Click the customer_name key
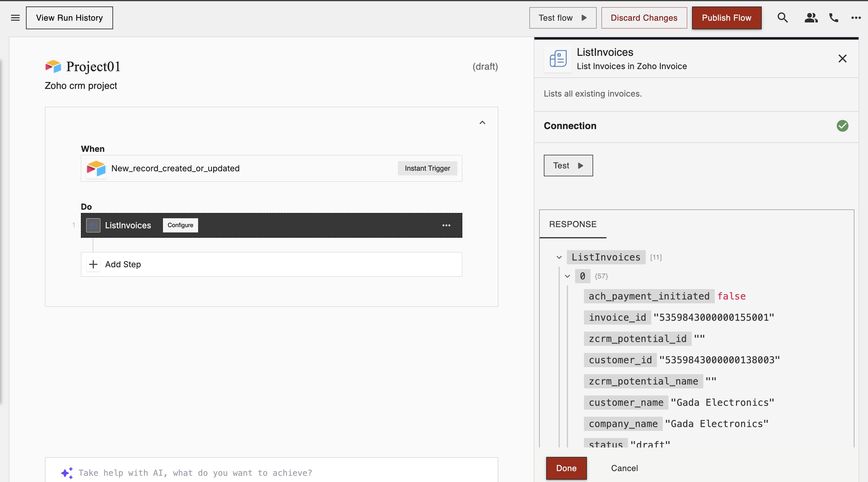The image size is (868, 482). (x=626, y=402)
